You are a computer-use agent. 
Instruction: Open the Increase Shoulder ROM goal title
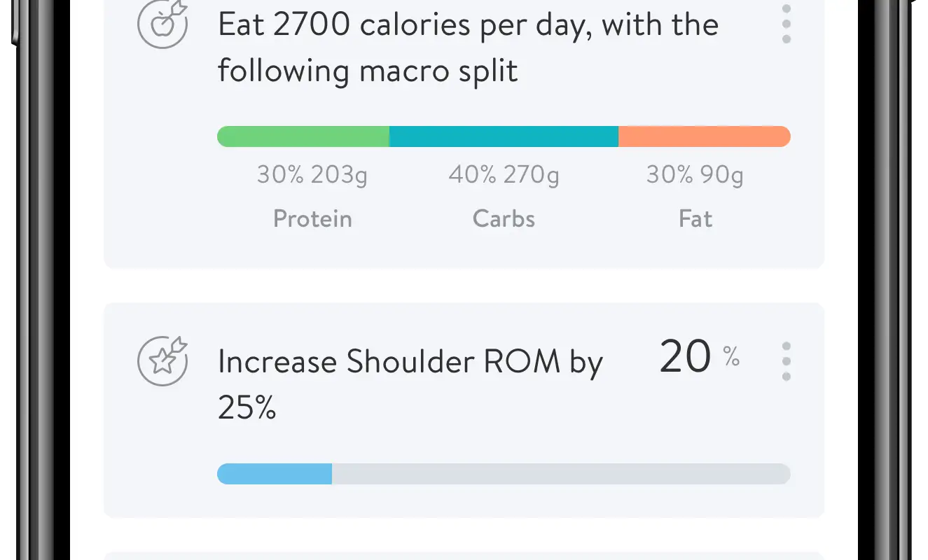click(410, 384)
